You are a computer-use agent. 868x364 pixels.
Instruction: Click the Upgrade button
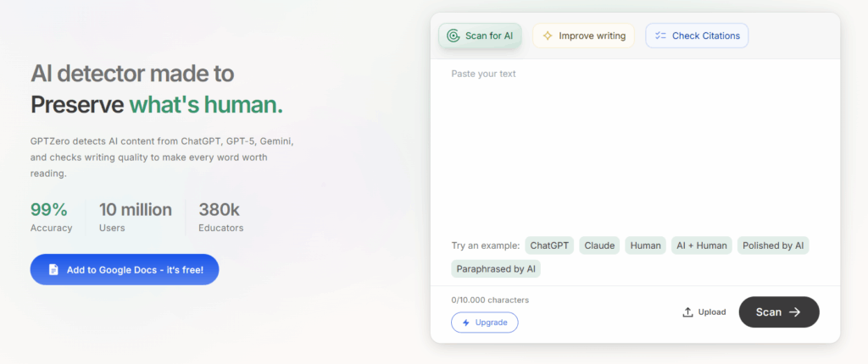(x=484, y=323)
